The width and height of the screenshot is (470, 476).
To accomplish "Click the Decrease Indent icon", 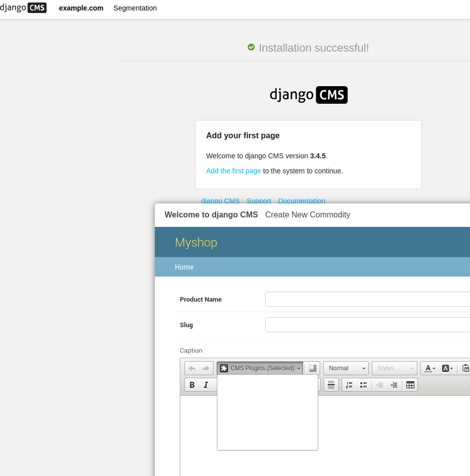I will pos(380,385).
